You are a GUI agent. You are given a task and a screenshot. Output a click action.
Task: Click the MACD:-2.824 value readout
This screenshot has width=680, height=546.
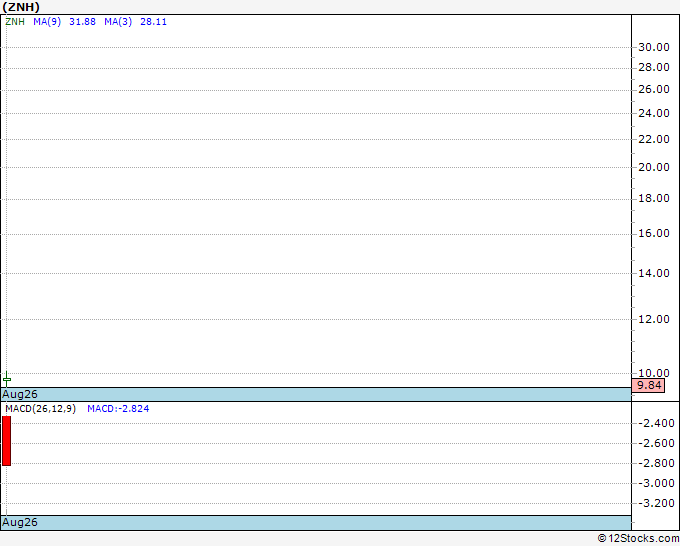pos(118,409)
